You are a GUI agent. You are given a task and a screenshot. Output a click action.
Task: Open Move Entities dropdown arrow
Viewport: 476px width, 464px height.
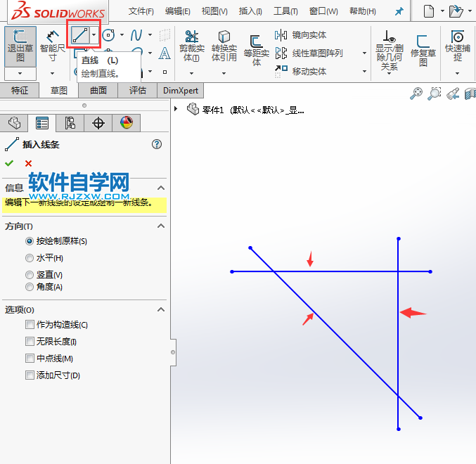[365, 72]
